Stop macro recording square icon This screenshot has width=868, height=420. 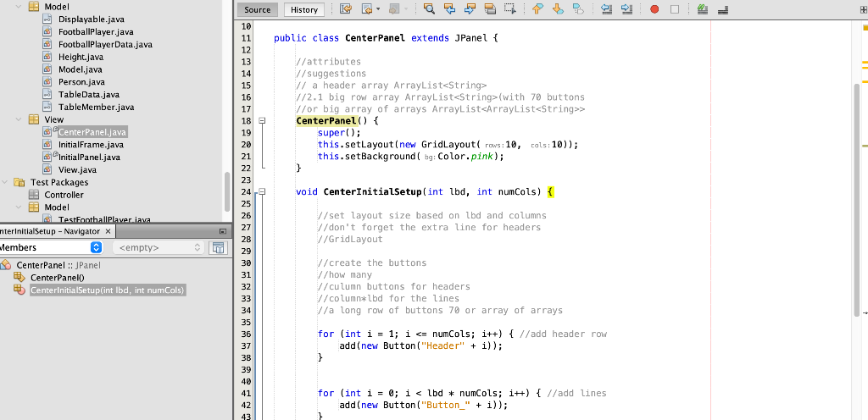674,9
